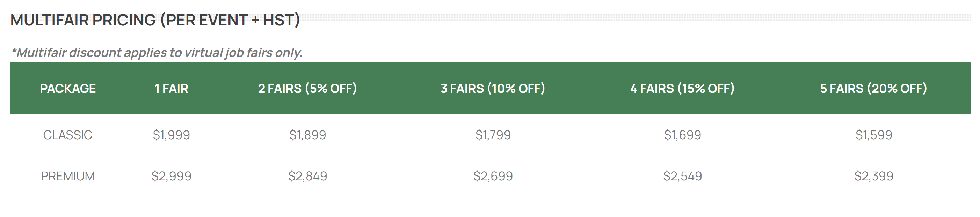Click the $1,799 price cell
This screenshot has height=217, width=980.
pyautogui.click(x=493, y=135)
